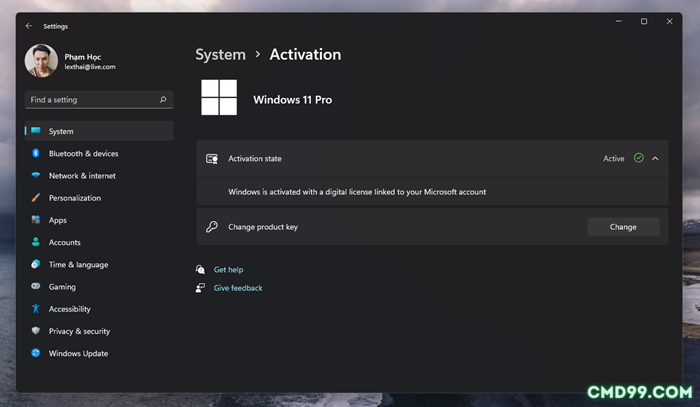Click the Accounts person icon

coord(36,242)
